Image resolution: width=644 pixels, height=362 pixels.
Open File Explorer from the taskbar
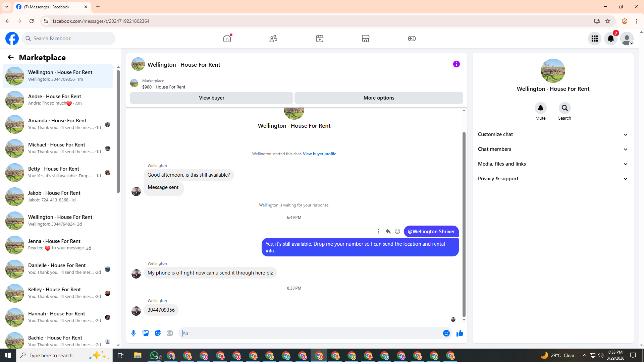coord(138,355)
